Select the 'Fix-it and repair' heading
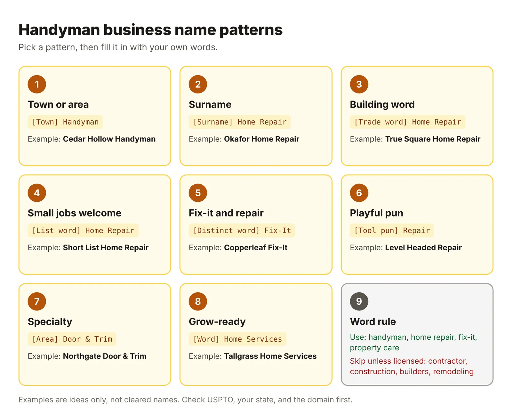This screenshot has width=512, height=420. 226,213
